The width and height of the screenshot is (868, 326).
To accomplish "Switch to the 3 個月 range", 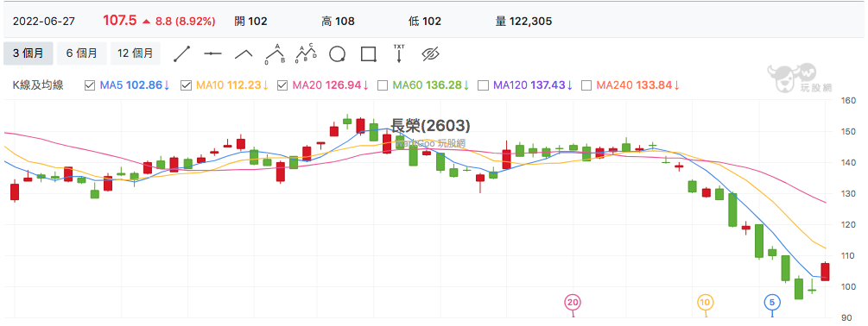I will (29, 53).
